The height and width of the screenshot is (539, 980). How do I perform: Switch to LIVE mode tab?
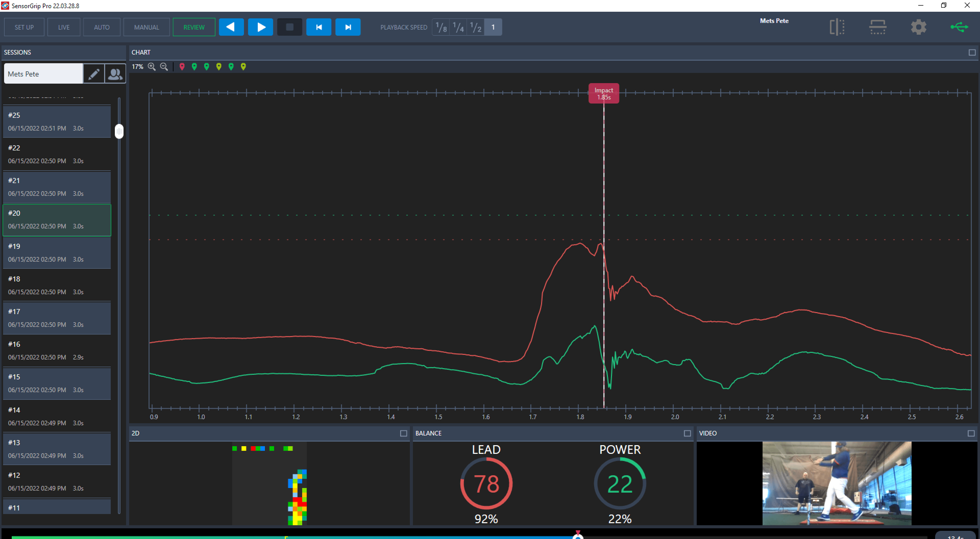[64, 27]
